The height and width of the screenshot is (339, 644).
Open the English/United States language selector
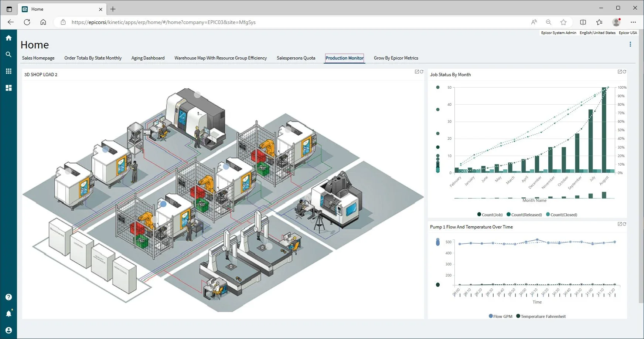point(597,33)
